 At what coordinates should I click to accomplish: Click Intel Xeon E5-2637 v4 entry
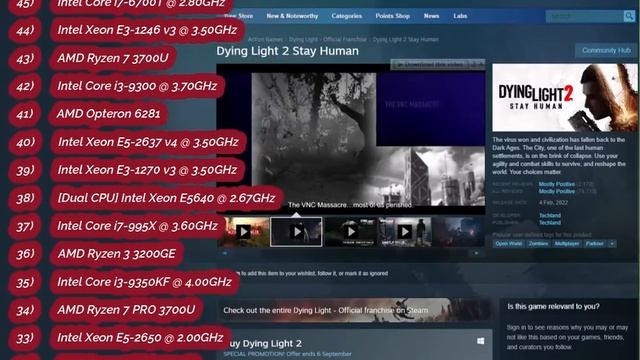tap(148, 142)
